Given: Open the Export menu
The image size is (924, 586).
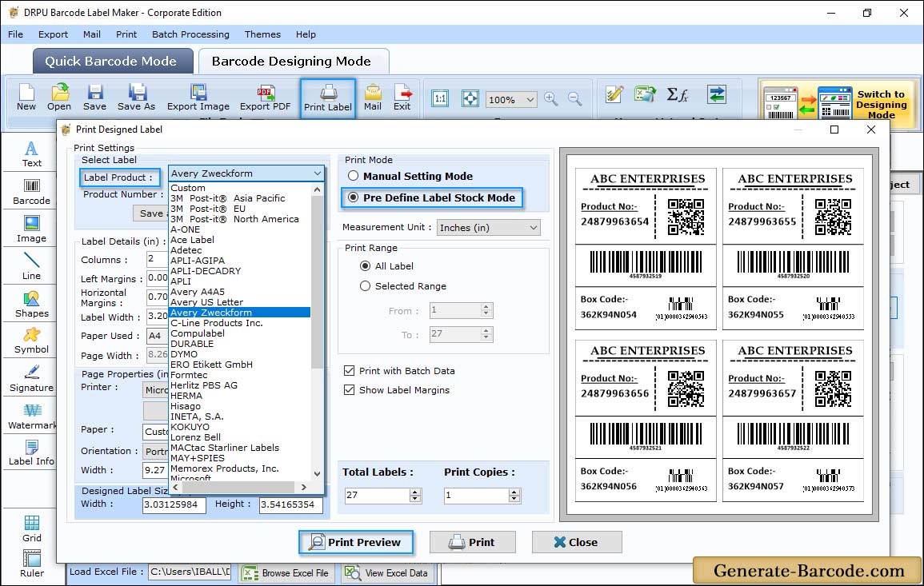Looking at the screenshot, I should point(53,34).
